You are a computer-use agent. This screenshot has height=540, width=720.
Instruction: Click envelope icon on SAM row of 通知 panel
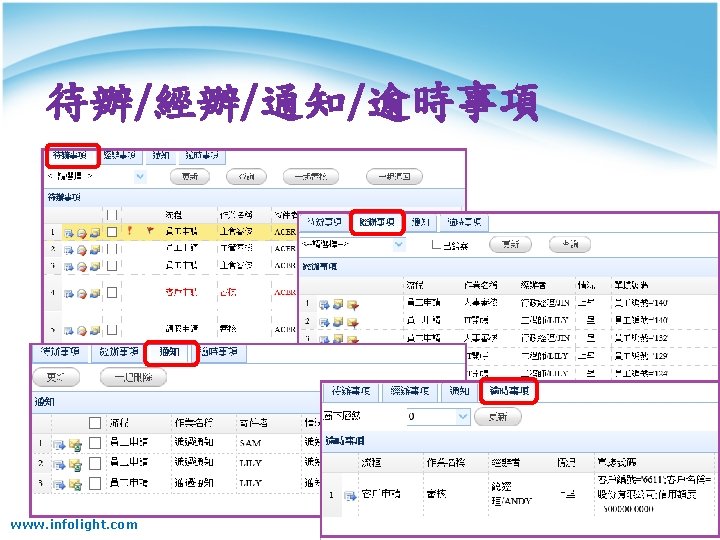(75, 444)
